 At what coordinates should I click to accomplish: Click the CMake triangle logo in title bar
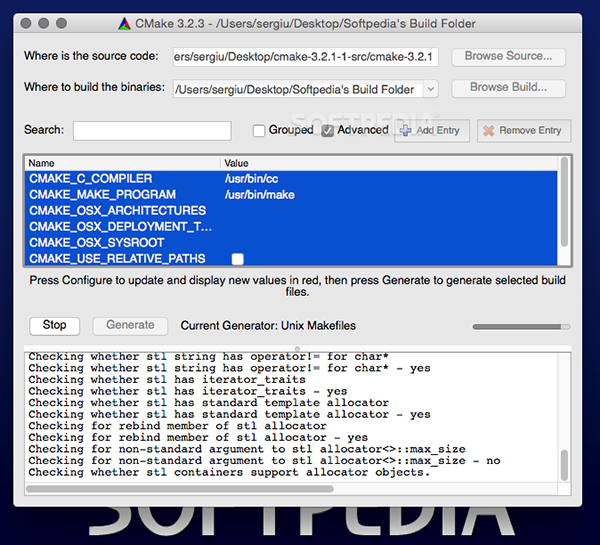(x=124, y=24)
